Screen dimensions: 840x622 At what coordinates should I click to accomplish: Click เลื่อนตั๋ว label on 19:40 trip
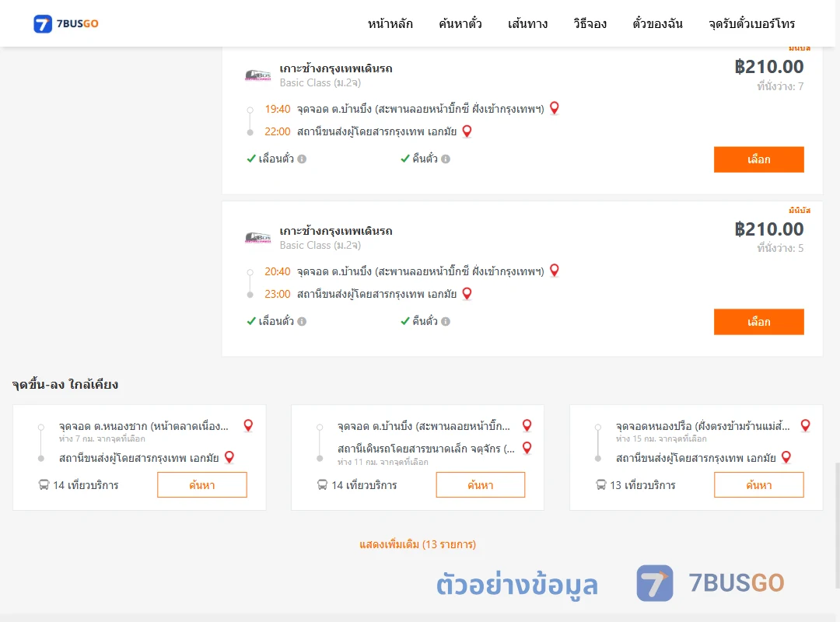coord(276,159)
